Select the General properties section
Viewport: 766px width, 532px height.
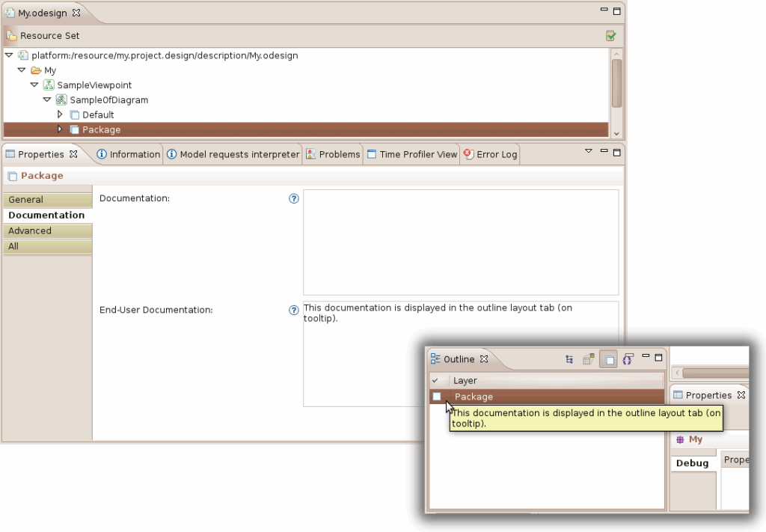pos(47,200)
